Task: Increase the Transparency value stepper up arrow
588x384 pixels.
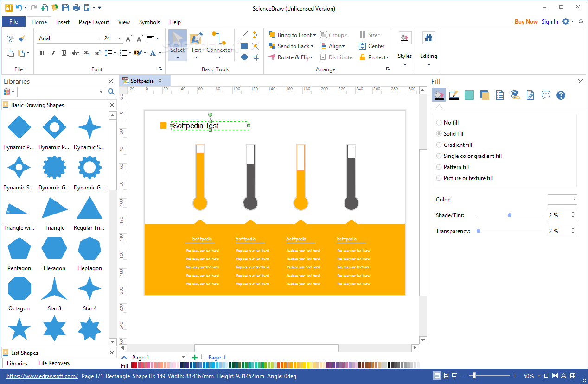Action: click(574, 228)
